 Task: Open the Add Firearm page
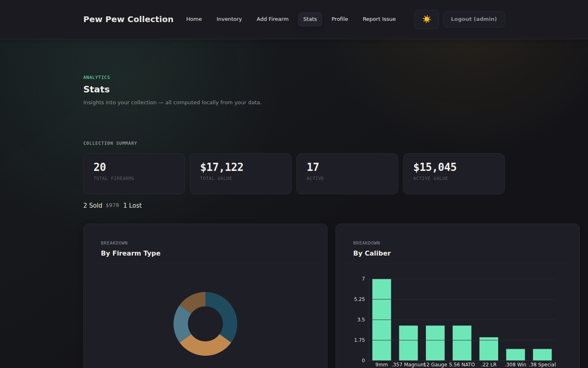[272, 19]
